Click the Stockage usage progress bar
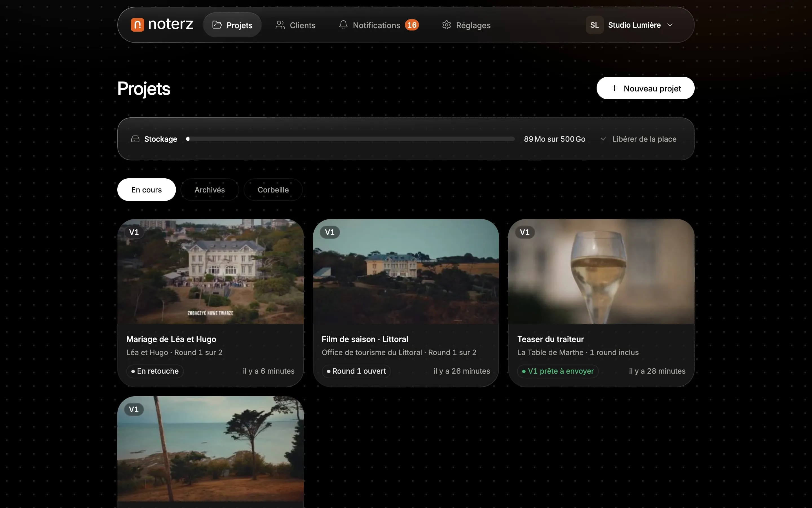The width and height of the screenshot is (812, 508). tap(350, 139)
